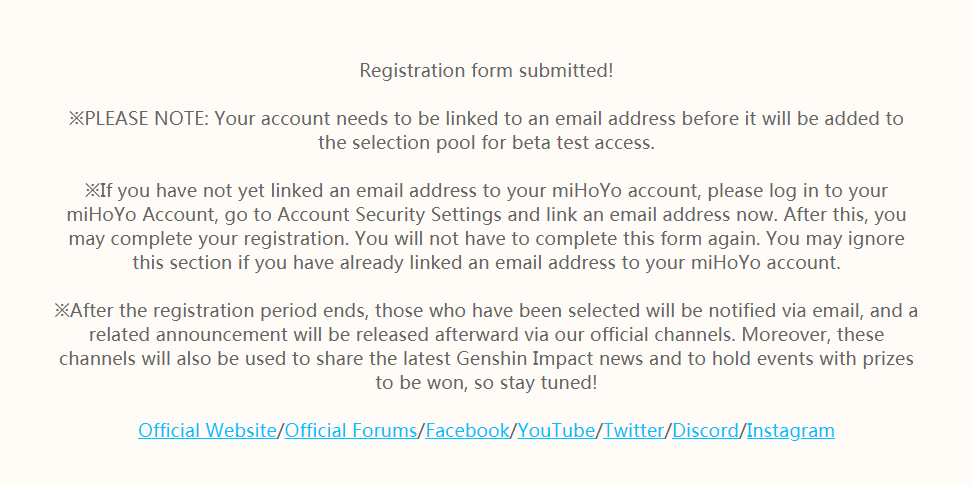The height and width of the screenshot is (486, 972).
Task: Open the Official Website link
Action: tap(207, 430)
